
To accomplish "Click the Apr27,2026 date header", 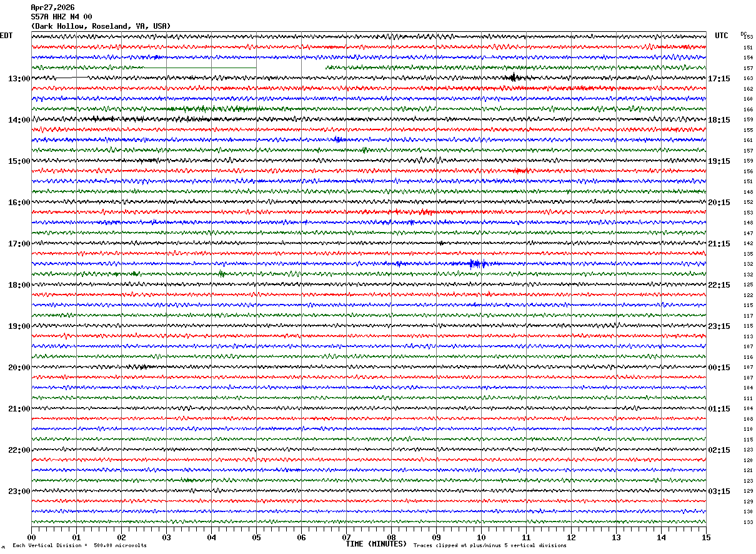I will (x=52, y=8).
